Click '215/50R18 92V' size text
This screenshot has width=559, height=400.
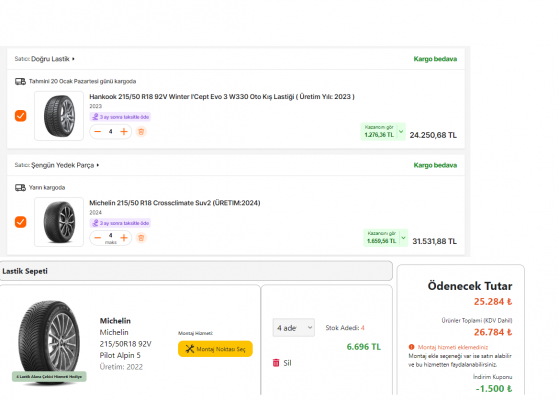(x=125, y=344)
